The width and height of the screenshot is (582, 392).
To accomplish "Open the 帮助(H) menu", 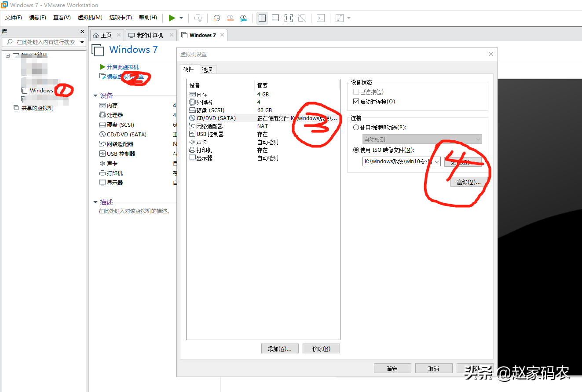I will click(148, 18).
